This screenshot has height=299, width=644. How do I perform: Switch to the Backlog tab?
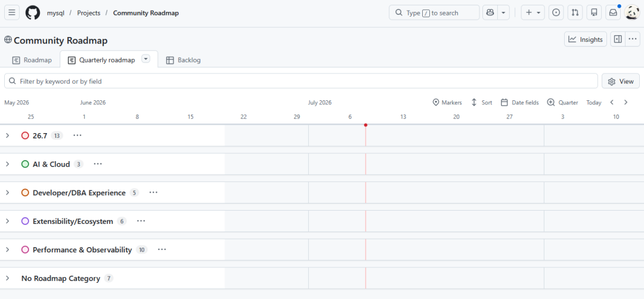pos(183,60)
